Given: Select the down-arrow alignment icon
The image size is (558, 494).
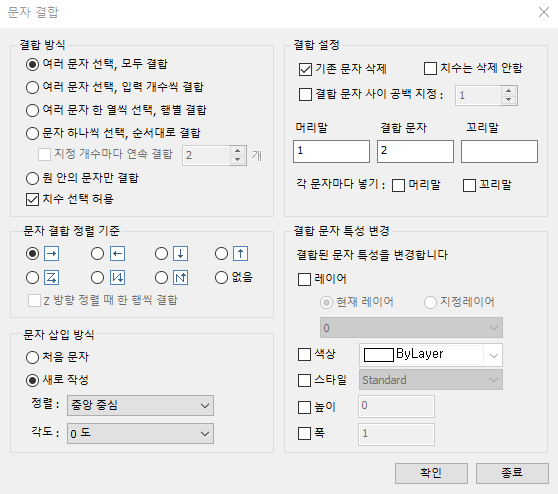Looking at the screenshot, I should coord(181,254).
